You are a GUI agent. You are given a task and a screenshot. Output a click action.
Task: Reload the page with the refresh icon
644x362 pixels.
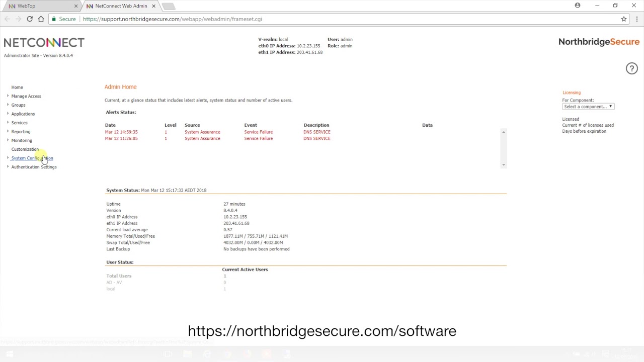point(30,19)
